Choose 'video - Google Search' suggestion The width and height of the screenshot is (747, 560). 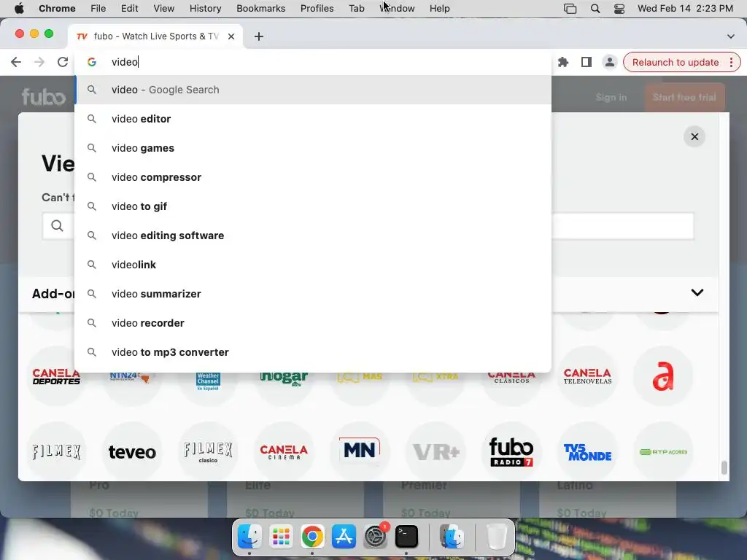pos(313,90)
